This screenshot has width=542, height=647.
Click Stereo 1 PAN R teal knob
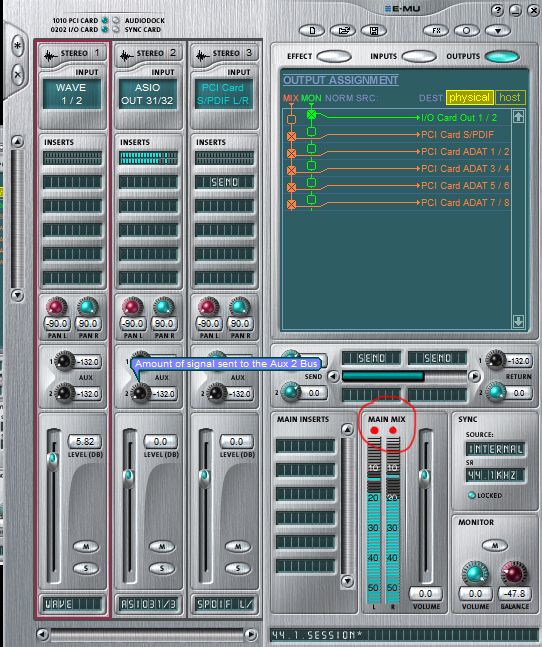coord(87,307)
